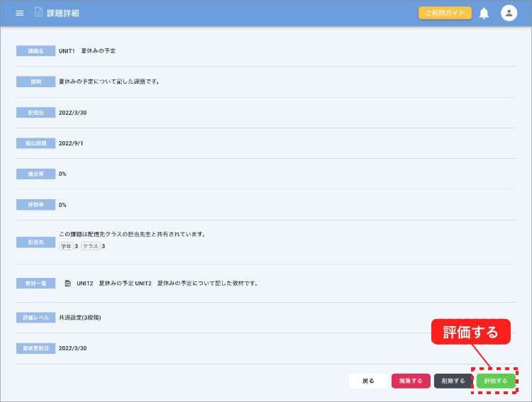Click the description 夏休みの予定について記した課題です。
Viewport: 532px width, 402px height.
click(109, 82)
